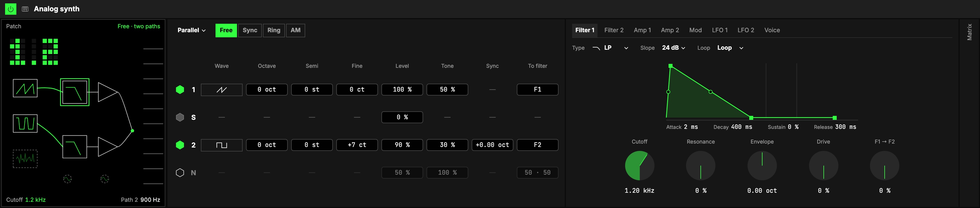This screenshot has height=208, width=980.
Task: Select the square wave oscillator block in patch
Action: tap(25, 123)
